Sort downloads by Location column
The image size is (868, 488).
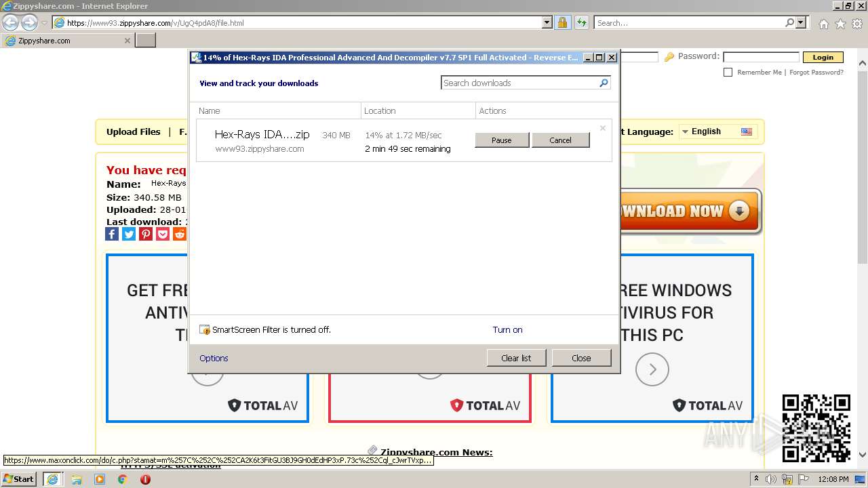tap(418, 110)
